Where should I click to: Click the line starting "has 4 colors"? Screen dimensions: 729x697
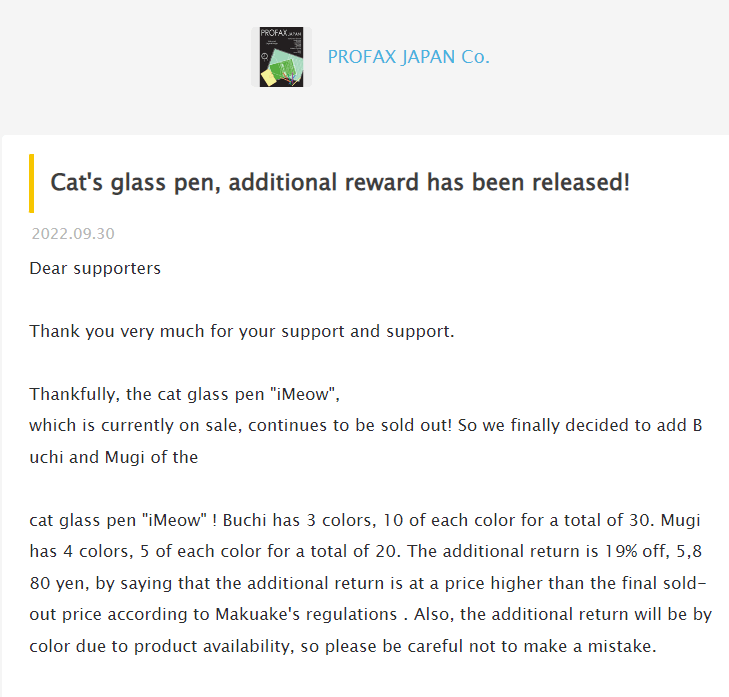point(365,551)
